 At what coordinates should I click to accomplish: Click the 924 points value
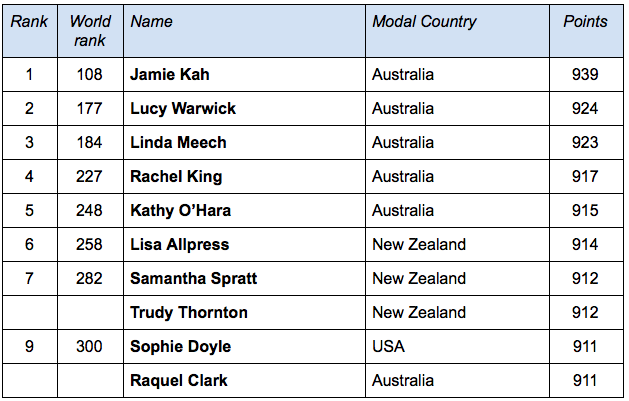585,109
